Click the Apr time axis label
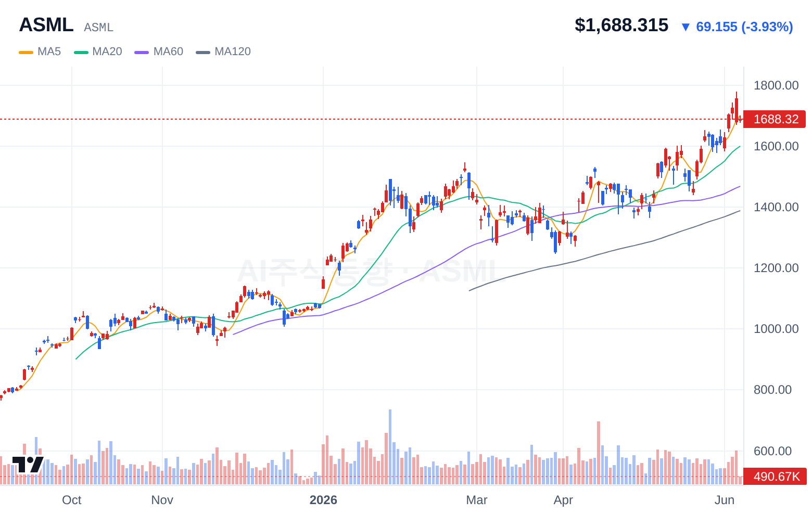 [563, 500]
